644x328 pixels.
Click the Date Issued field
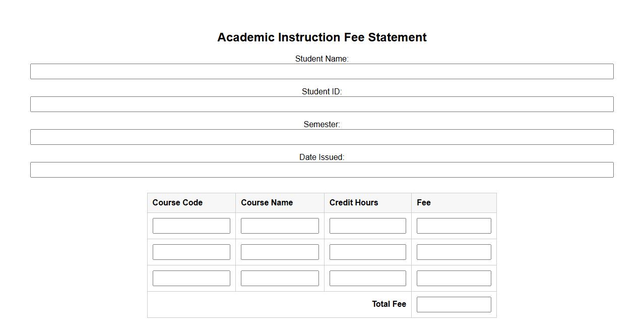[321, 170]
